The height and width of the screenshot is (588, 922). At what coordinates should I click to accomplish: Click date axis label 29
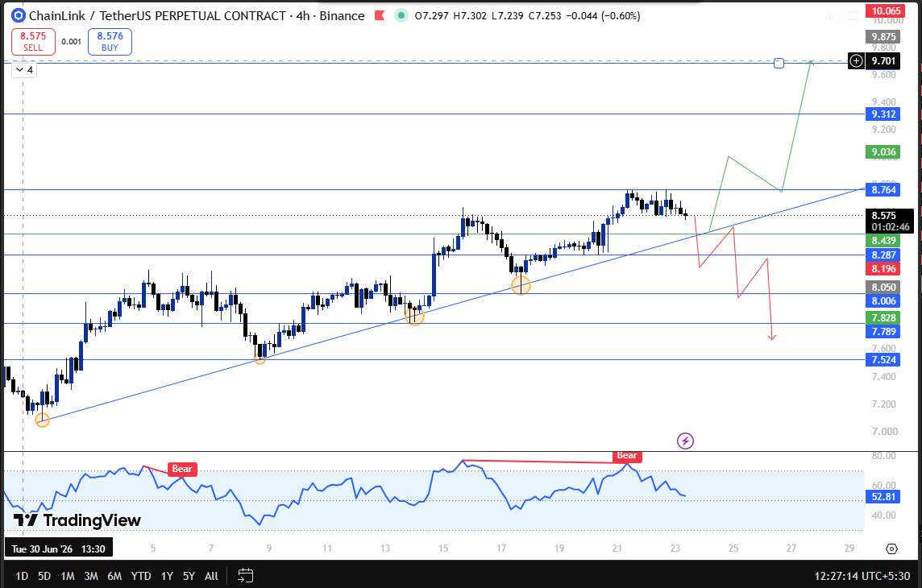(849, 549)
